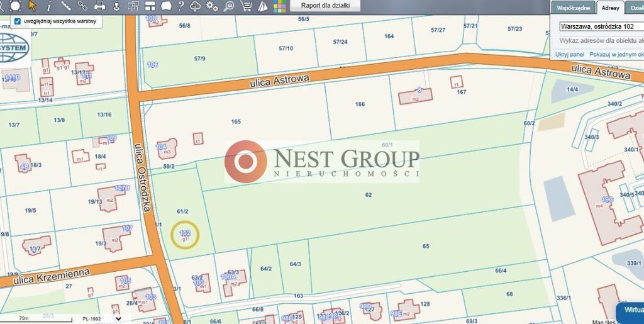
Task: Click parcel label 336/1 on map
Action: click(x=563, y=298)
